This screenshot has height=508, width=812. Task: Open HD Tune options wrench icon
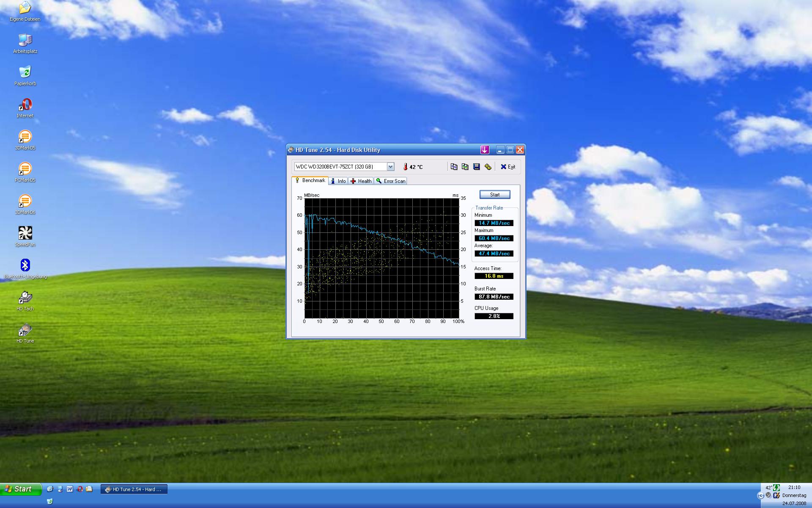point(488,167)
